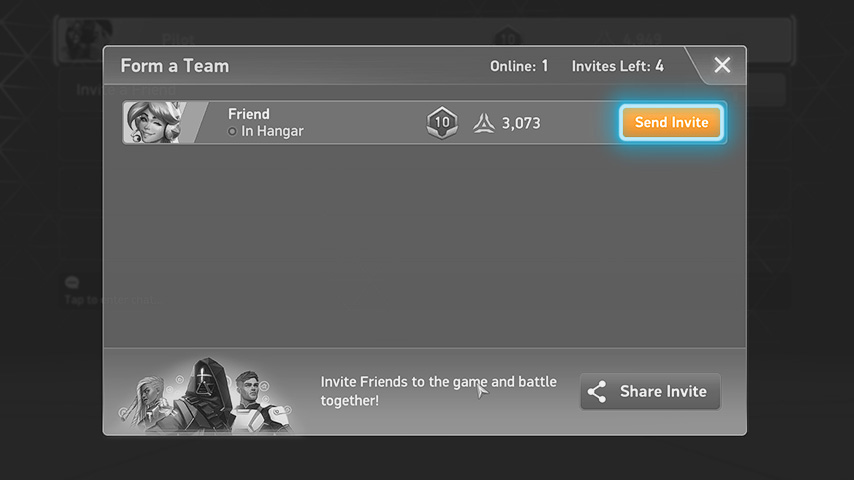Tap the rating emblem beside 3,073
The image size is (854, 480).
[484, 123]
